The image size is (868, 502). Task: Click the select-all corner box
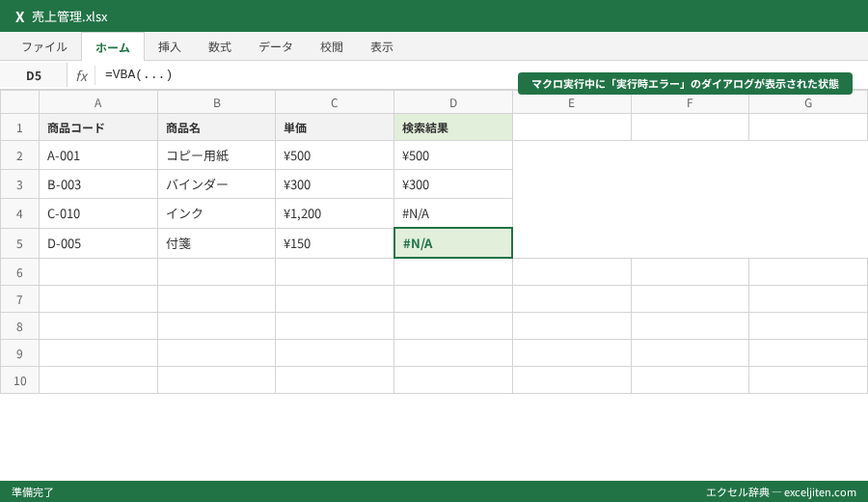(x=19, y=102)
